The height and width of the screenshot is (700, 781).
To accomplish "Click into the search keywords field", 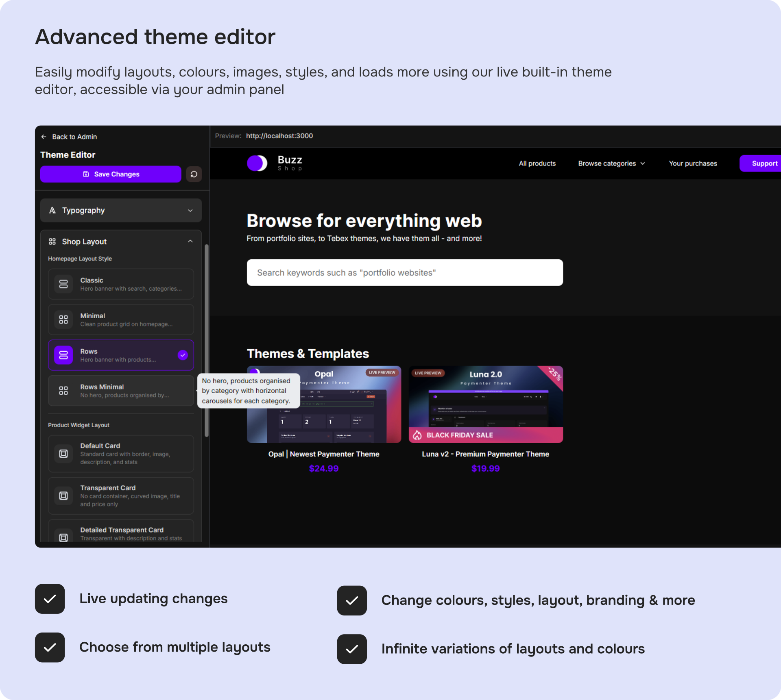I will click(x=405, y=273).
